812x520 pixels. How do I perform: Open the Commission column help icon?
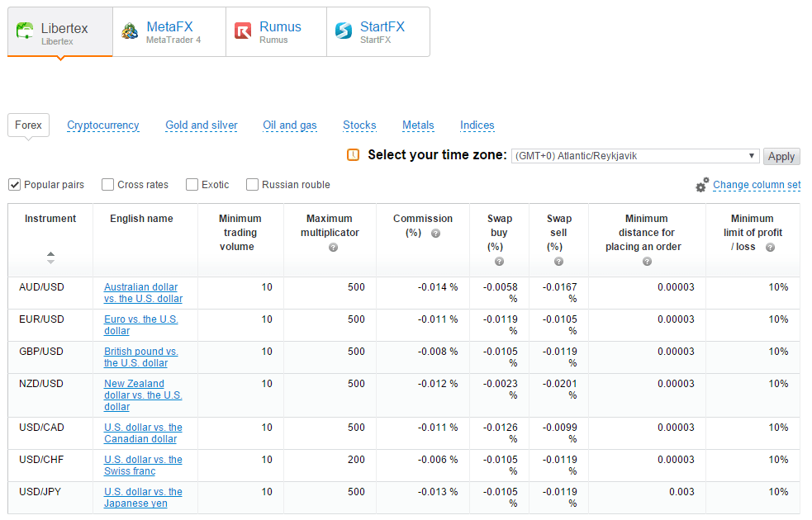437,232
